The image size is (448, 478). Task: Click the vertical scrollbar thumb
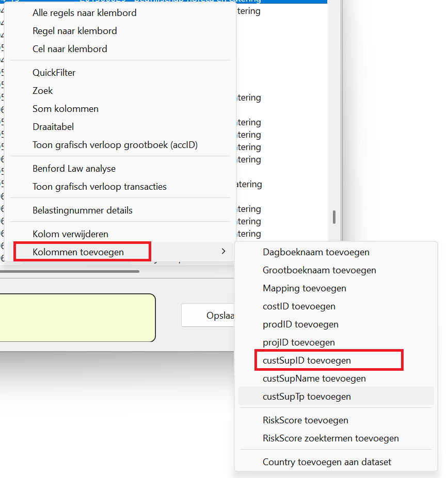(x=334, y=217)
